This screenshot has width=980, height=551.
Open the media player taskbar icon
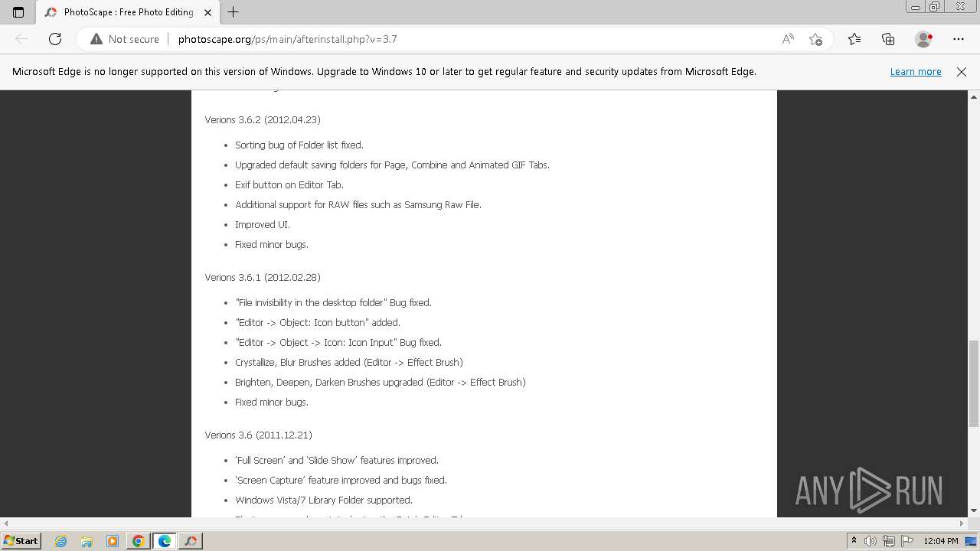click(x=113, y=541)
